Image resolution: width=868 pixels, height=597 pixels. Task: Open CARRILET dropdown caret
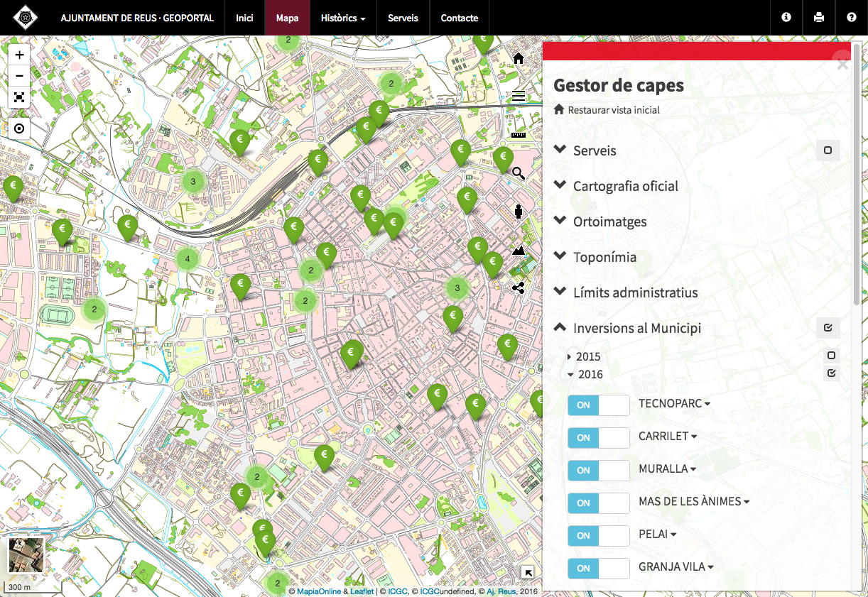[694, 437]
